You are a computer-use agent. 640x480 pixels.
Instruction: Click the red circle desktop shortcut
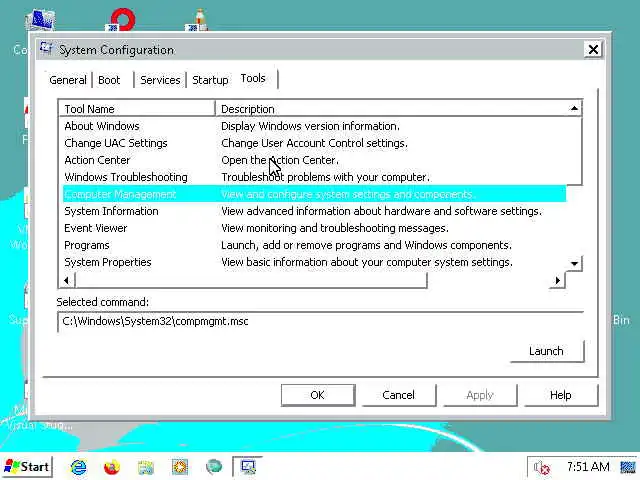click(122, 19)
